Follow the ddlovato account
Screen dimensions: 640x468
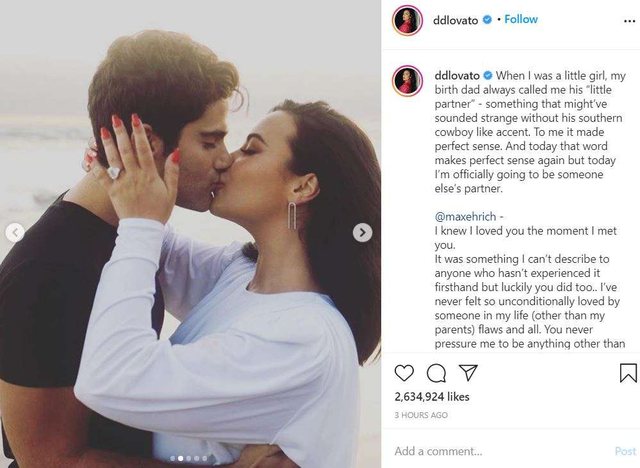521,19
